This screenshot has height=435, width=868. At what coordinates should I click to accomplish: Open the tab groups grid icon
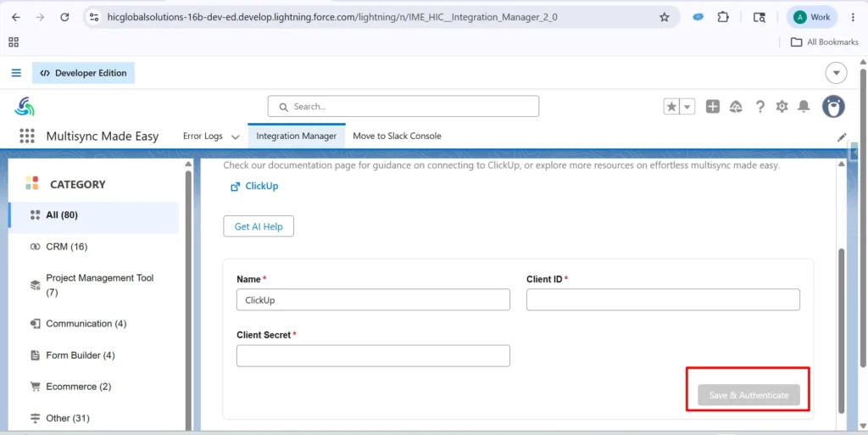[14, 42]
